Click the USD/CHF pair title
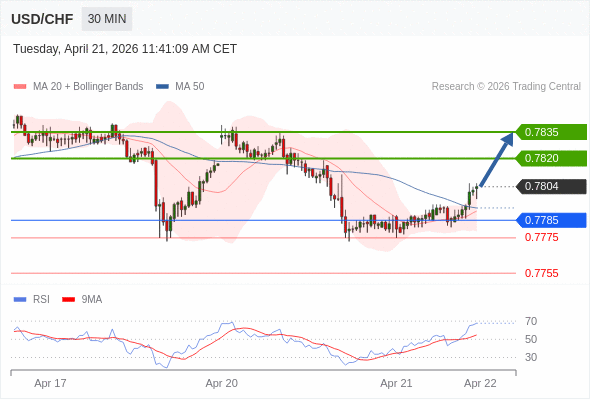This screenshot has height=400, width=590. (42, 19)
